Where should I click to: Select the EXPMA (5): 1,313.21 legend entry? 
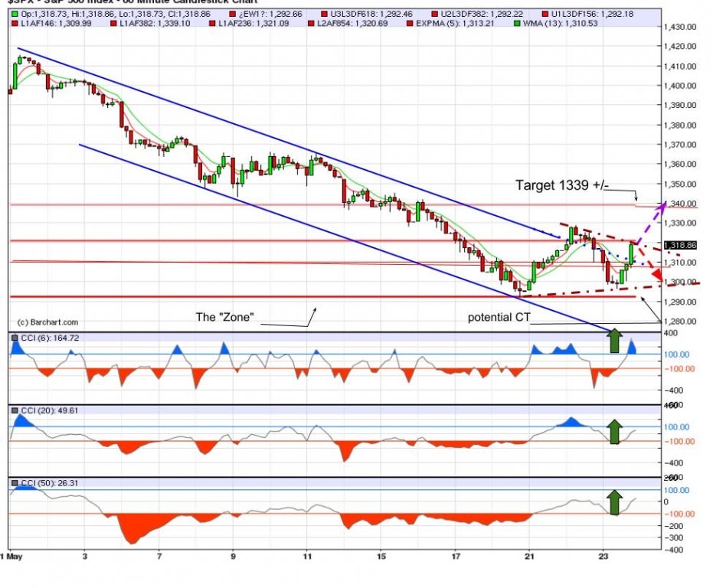coord(450,23)
